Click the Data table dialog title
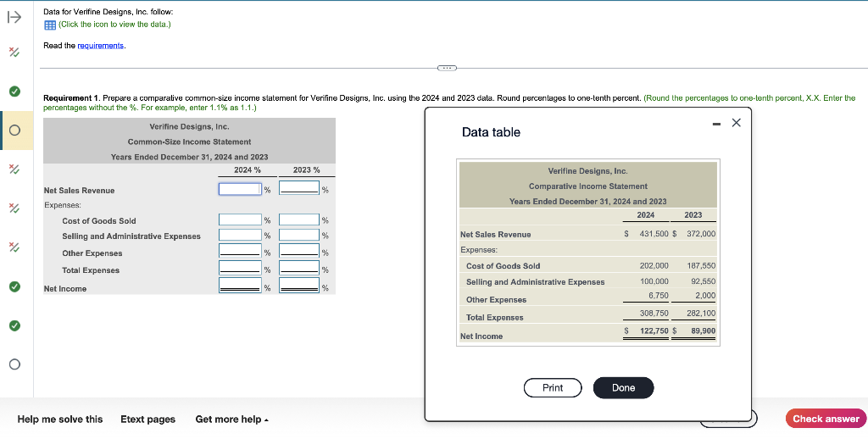The width and height of the screenshot is (868, 439). (x=491, y=132)
